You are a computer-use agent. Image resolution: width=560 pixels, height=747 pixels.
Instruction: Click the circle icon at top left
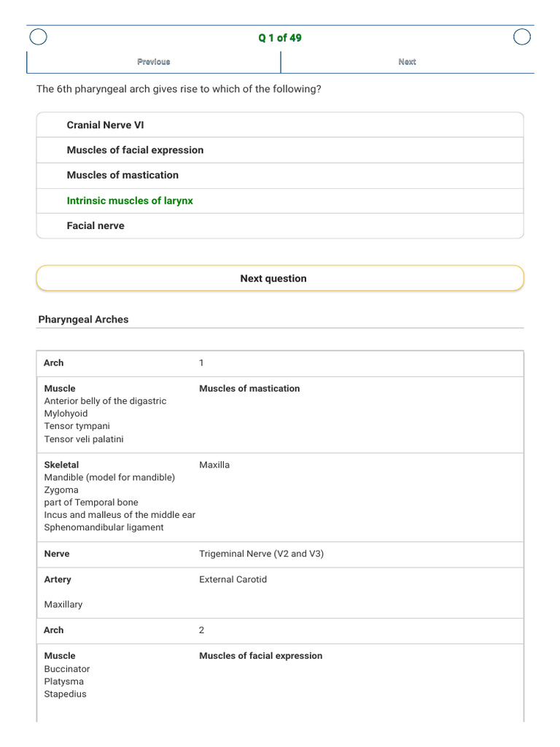[38, 36]
